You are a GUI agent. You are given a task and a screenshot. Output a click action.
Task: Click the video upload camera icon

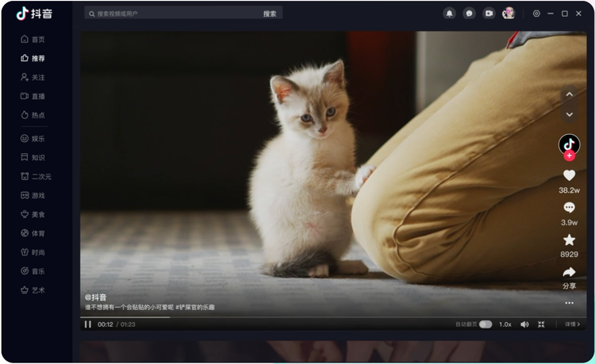click(x=489, y=13)
